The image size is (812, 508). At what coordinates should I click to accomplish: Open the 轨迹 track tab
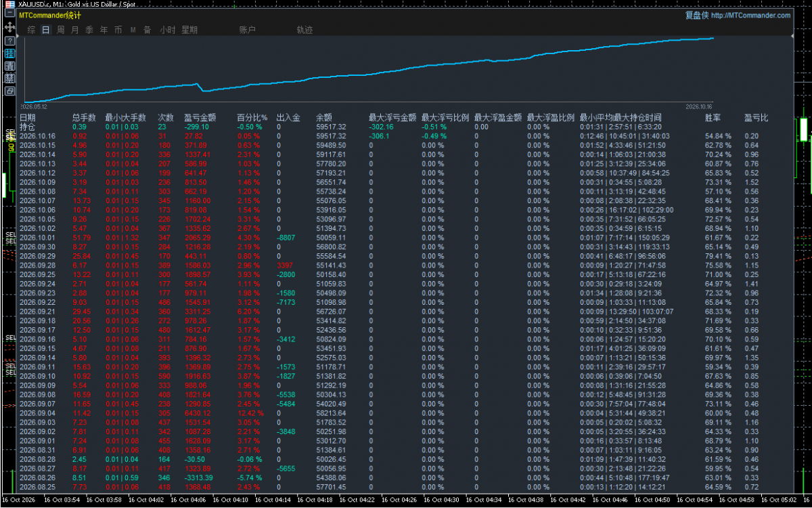pos(304,30)
